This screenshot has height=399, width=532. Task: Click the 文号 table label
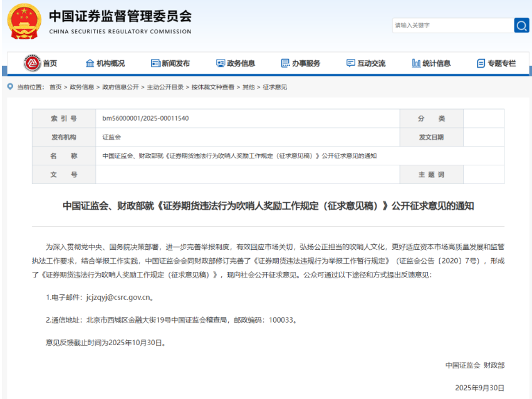coord(64,174)
